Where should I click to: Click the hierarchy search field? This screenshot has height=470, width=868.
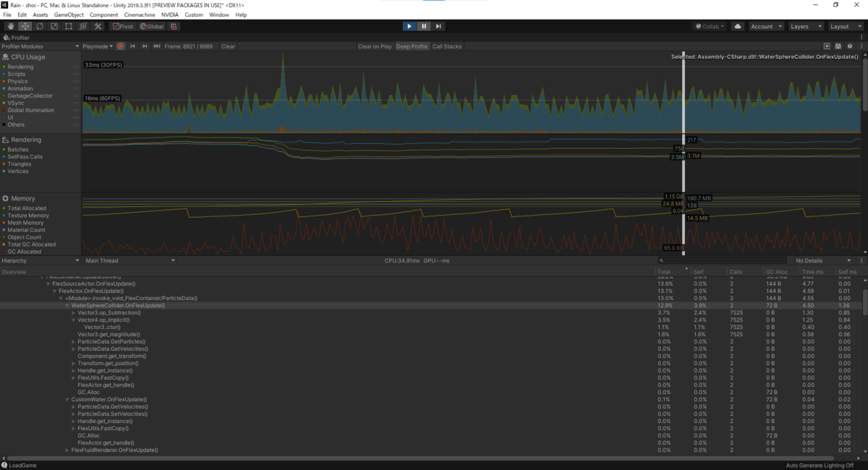pyautogui.click(x=722, y=260)
